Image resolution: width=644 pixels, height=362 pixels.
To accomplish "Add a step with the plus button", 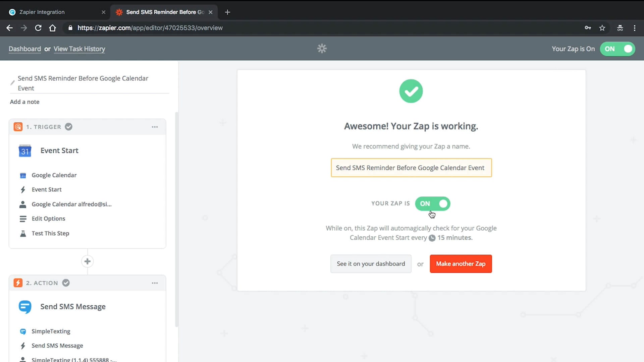I will coord(87,261).
